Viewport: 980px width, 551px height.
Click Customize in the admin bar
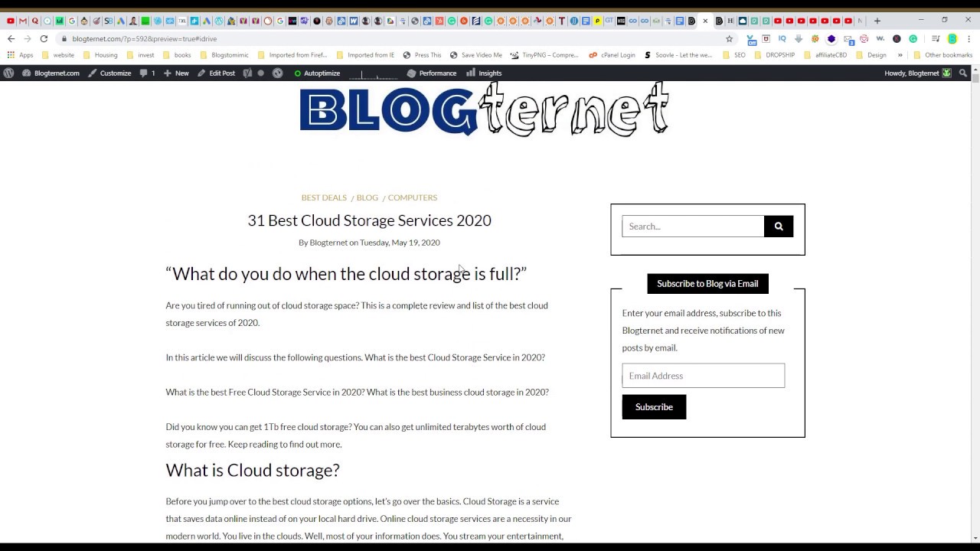click(x=109, y=73)
